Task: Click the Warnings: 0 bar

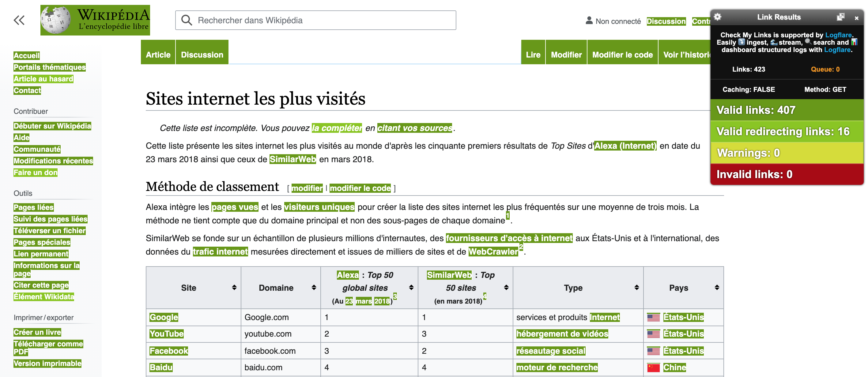Action: [x=787, y=153]
